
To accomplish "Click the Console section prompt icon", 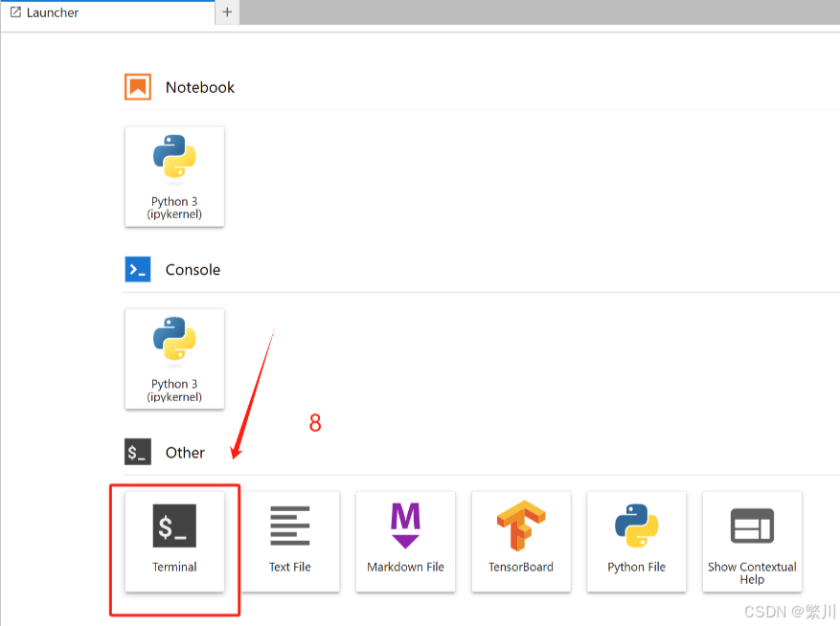I will 138,269.
